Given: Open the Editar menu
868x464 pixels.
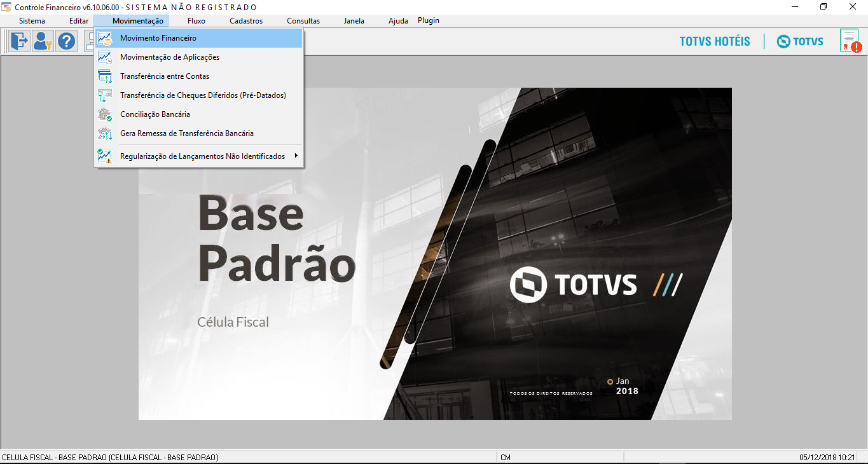Looking at the screenshot, I should point(79,21).
